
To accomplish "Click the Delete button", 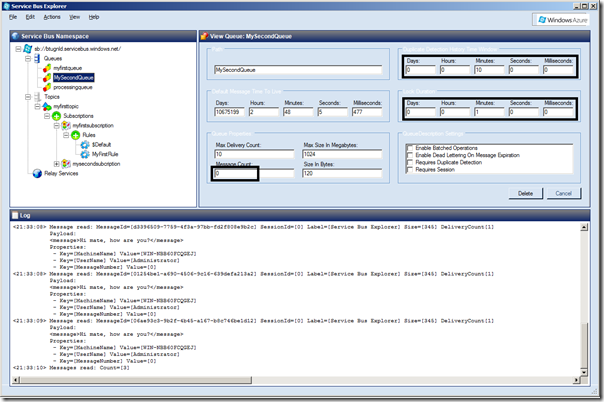I will pos(525,192).
